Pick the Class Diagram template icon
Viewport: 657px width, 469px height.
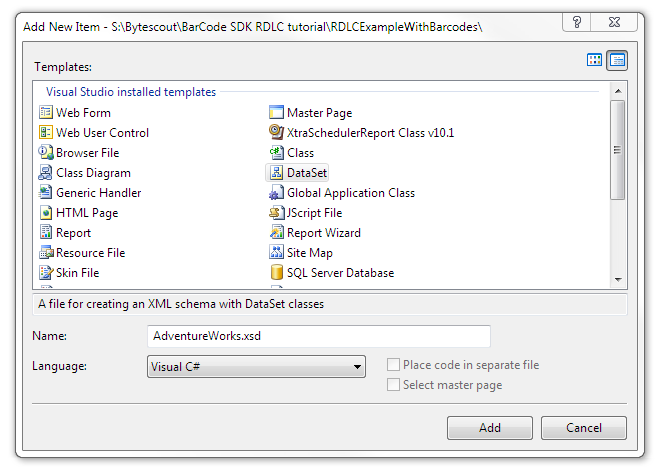[x=46, y=173]
